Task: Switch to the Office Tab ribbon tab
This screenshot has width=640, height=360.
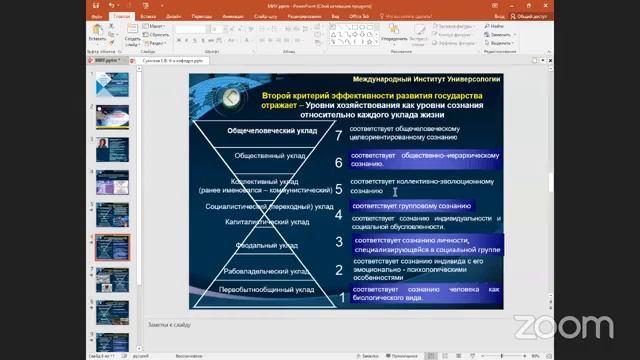Action: (x=359, y=16)
